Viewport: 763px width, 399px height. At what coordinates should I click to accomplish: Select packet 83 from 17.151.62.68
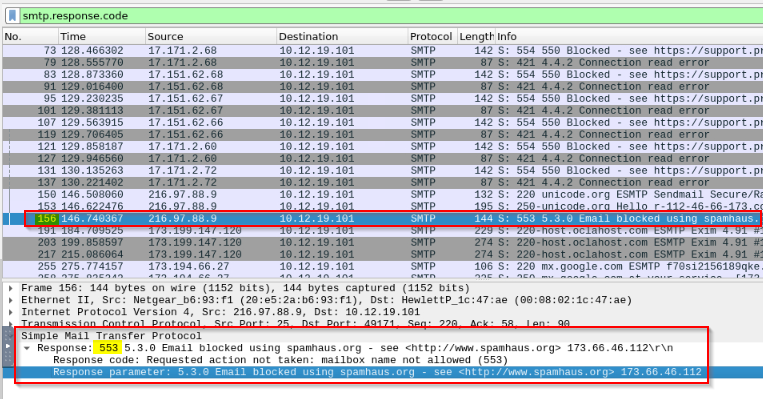click(x=382, y=74)
